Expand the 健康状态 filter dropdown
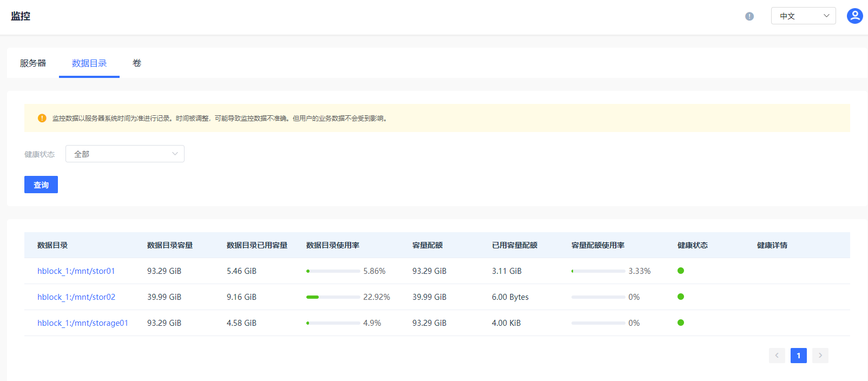 125,154
